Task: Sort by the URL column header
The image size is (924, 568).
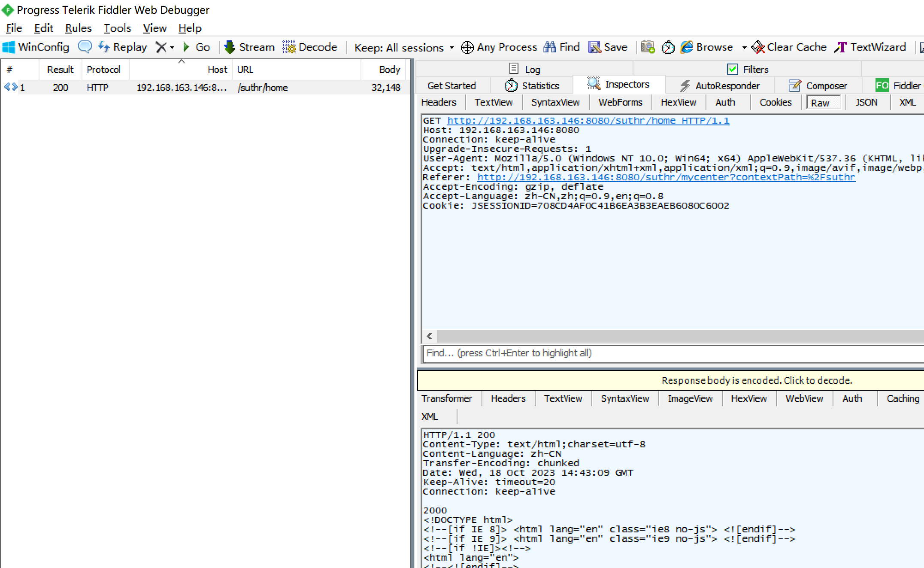Action: pos(297,70)
